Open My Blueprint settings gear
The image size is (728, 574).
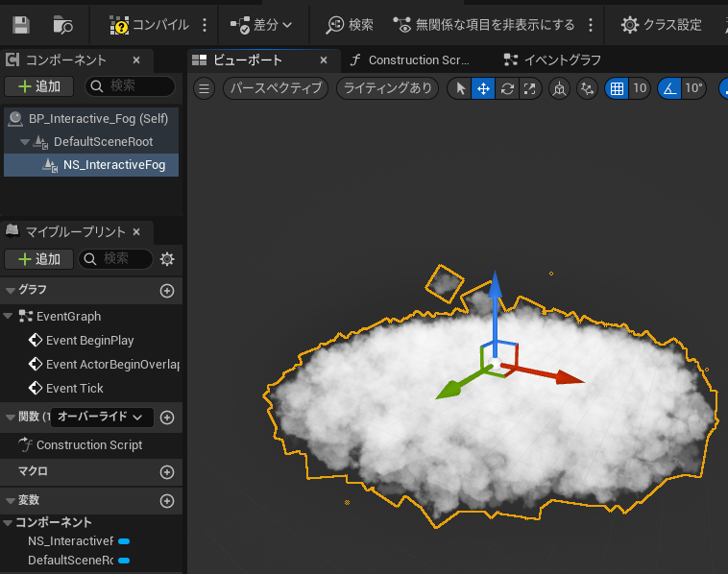(x=167, y=259)
